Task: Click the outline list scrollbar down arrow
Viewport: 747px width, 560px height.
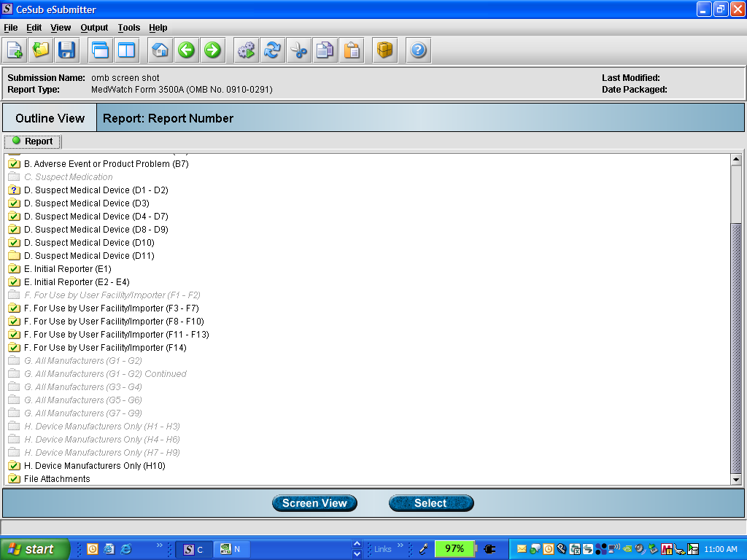Action: coord(736,480)
